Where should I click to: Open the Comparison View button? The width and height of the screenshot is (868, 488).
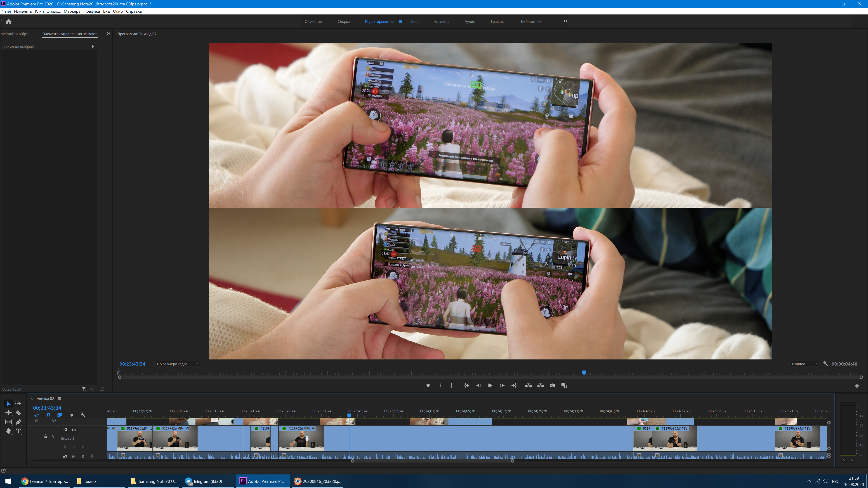tap(564, 385)
